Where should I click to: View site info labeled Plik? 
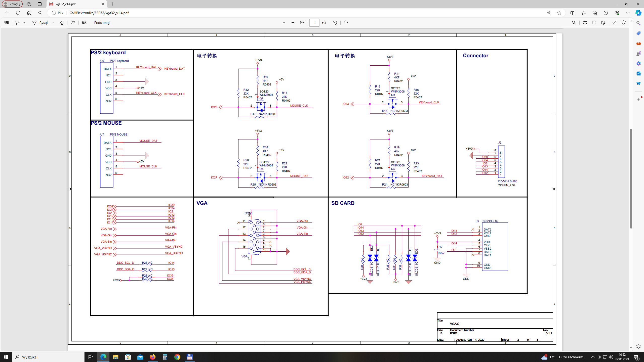click(58, 13)
